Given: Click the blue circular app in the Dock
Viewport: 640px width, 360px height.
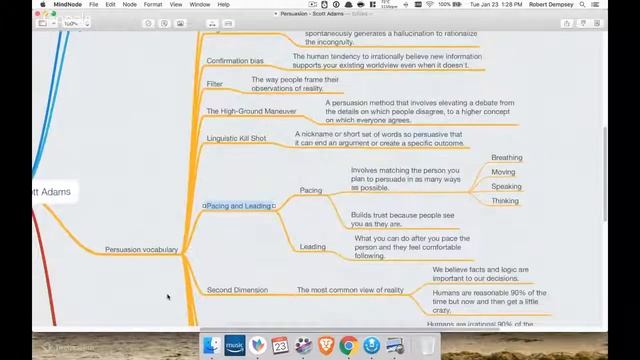Looking at the screenshot, I should point(371,345).
